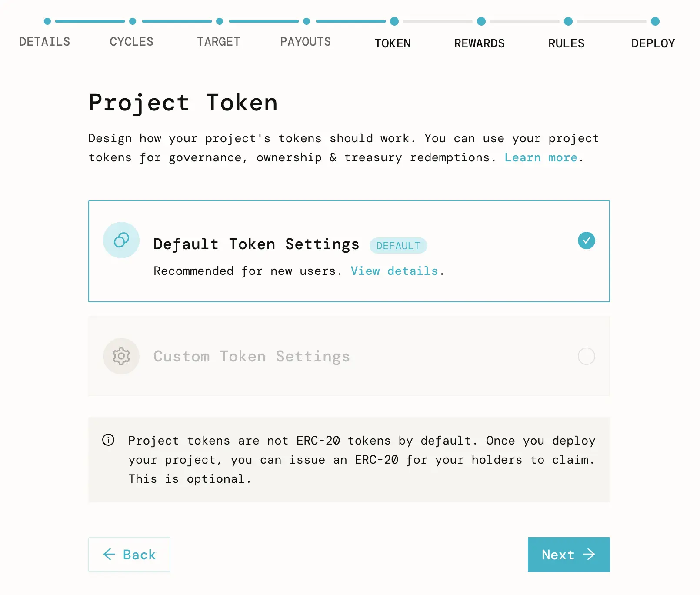Click the Details step dot
The image size is (700, 595).
(47, 21)
